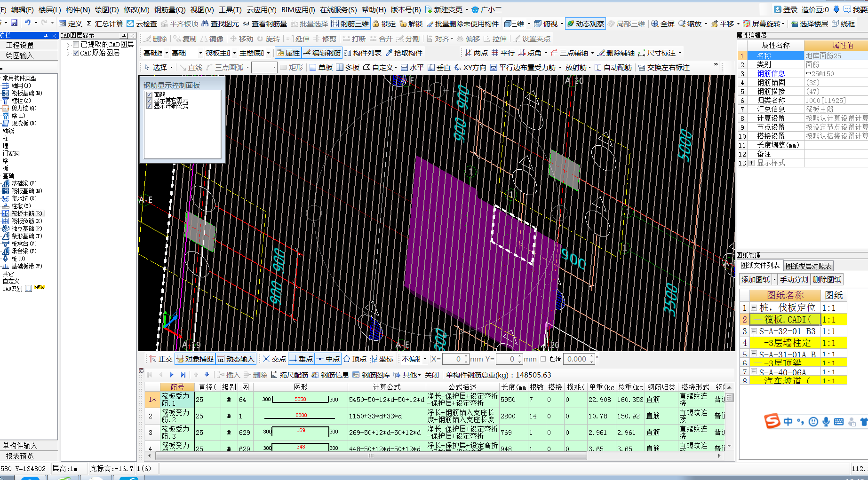The width and height of the screenshot is (868, 480).
Task: Open the 选择 selection dropdown
Action: click(171, 67)
